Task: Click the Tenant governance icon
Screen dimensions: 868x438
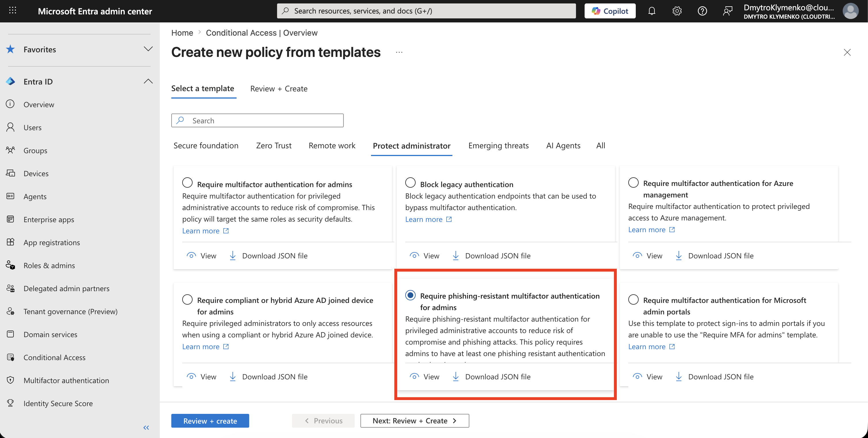Action: (10, 311)
